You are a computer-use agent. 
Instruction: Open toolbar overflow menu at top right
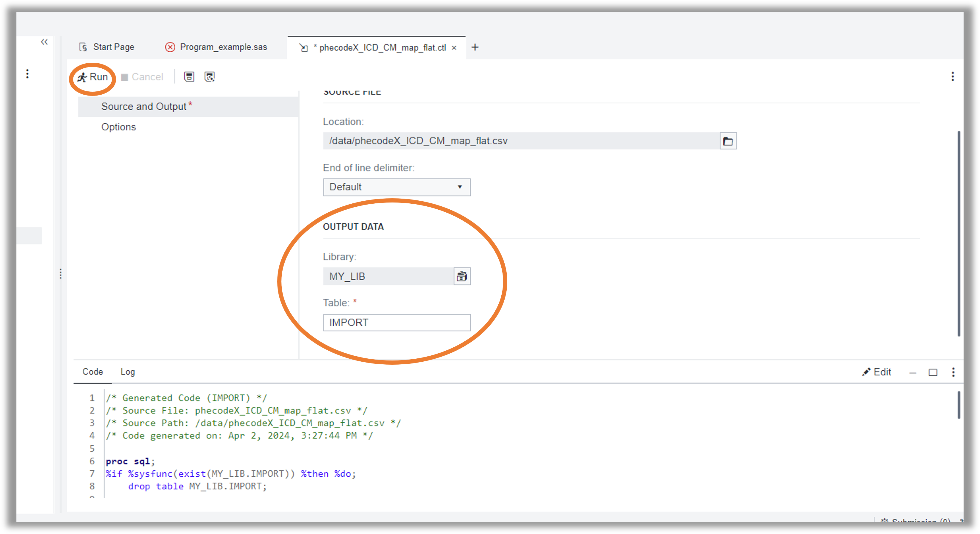pyautogui.click(x=952, y=77)
